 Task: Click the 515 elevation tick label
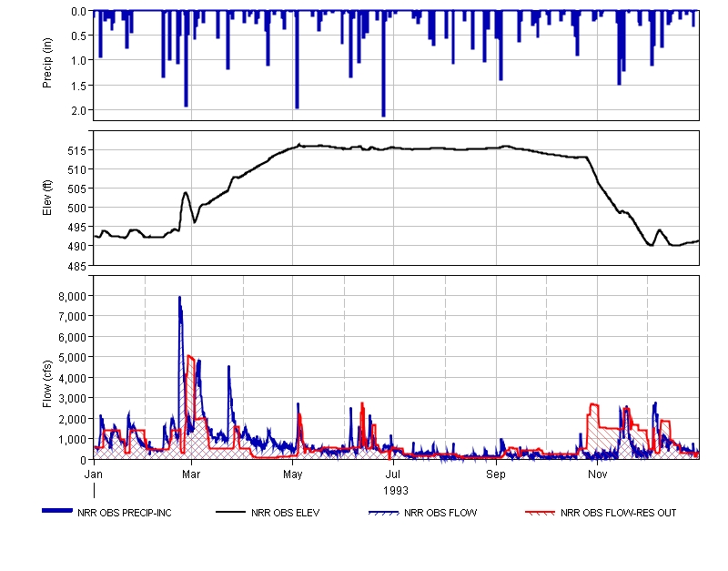tap(78, 150)
